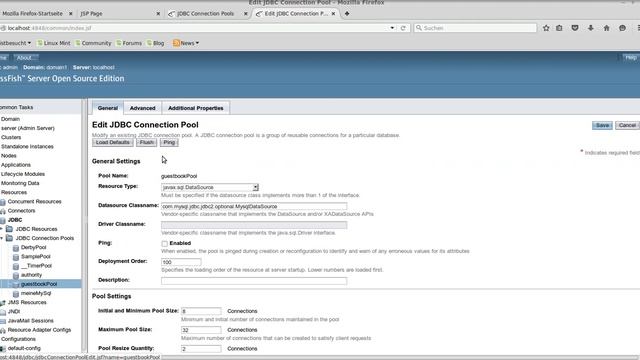Click the DerbyPool database icon

pyautogui.click(x=16, y=248)
